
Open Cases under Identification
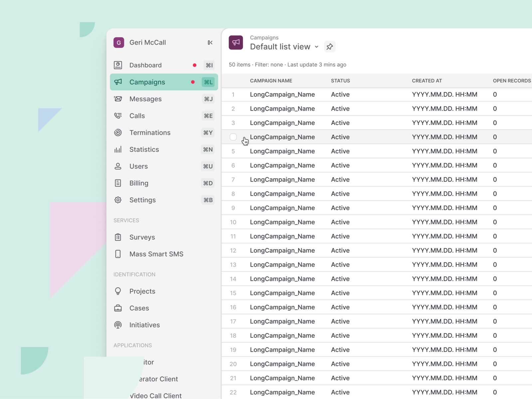[x=164, y=308]
